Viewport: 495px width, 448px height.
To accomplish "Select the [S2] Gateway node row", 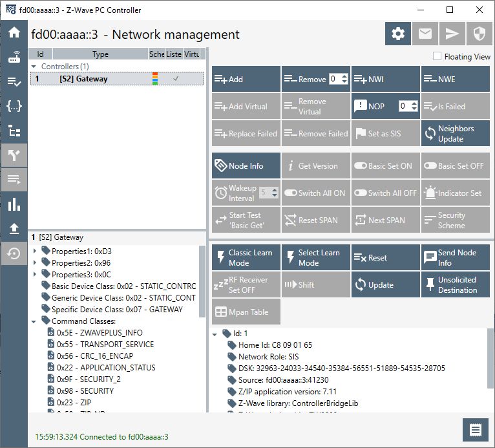I will click(117, 79).
